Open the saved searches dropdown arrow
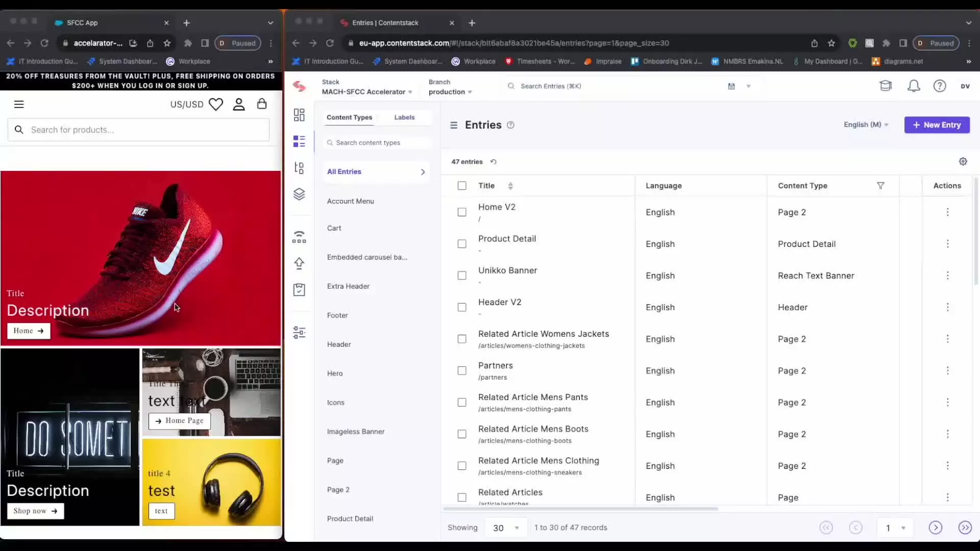This screenshot has height=551, width=980. [748, 86]
